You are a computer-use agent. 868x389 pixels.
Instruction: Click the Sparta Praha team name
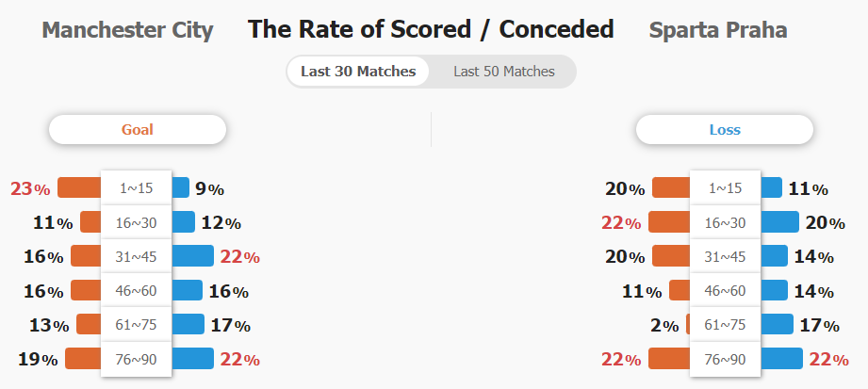[718, 30]
